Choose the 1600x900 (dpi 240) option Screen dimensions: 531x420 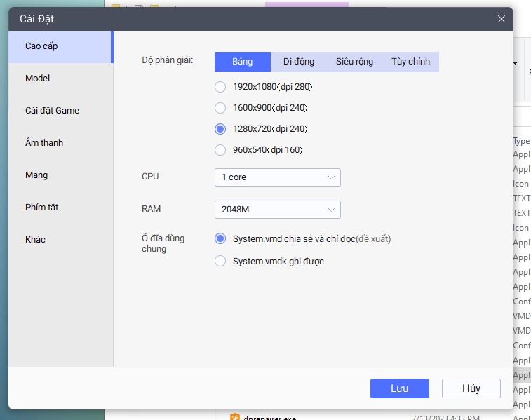pyautogui.click(x=220, y=108)
